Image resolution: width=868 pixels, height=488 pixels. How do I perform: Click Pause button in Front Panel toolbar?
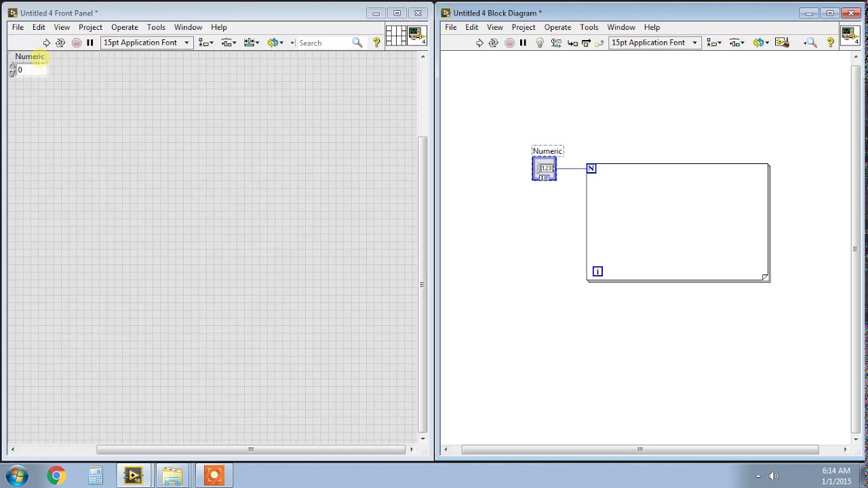point(90,43)
